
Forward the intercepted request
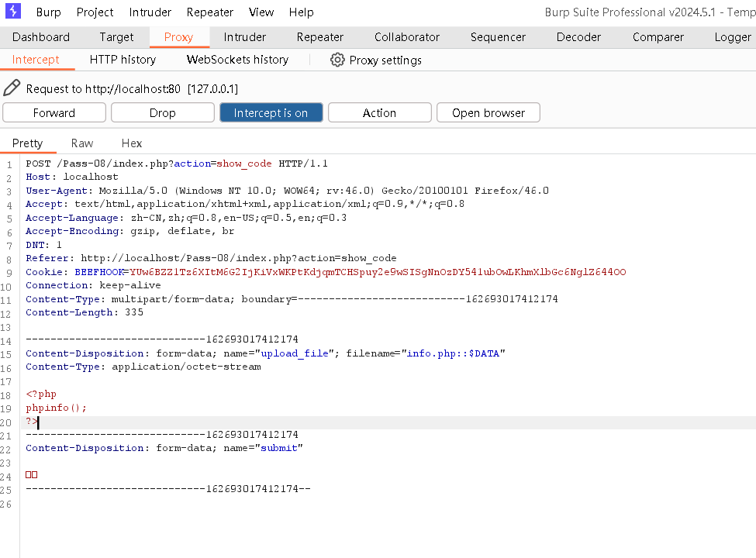[x=54, y=112]
